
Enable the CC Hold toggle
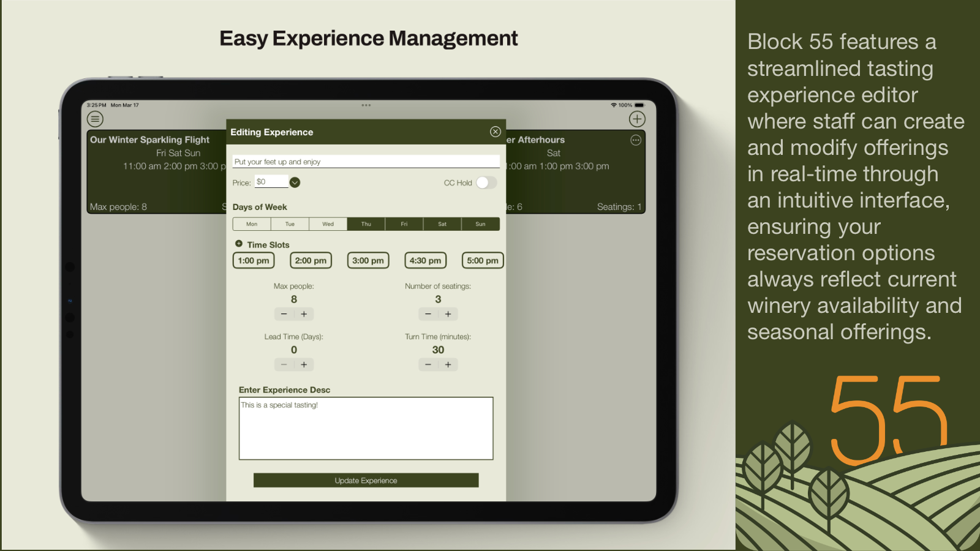click(486, 182)
